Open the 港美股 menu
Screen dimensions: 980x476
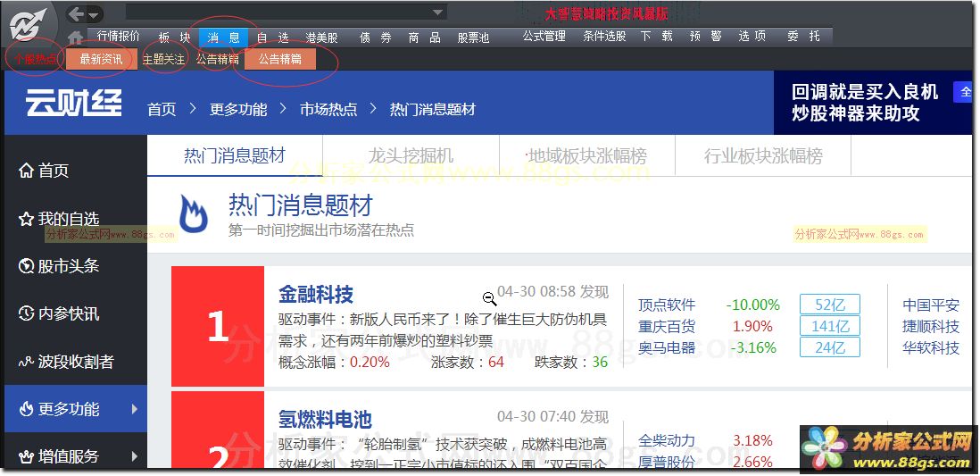[x=322, y=38]
